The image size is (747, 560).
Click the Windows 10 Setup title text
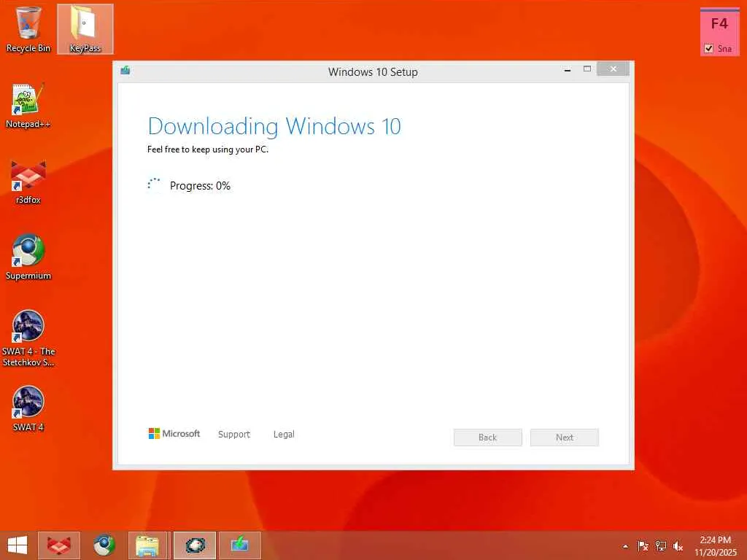pos(373,72)
